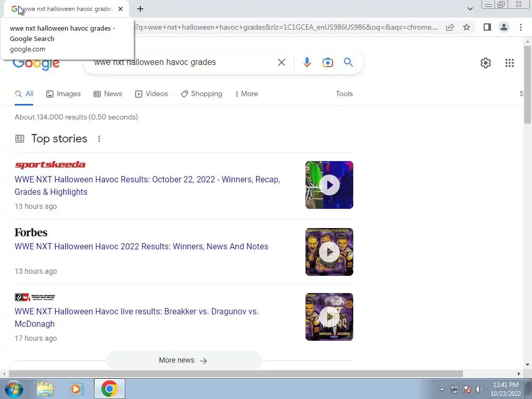Play the Breakker vs. Dragunov story thumbnail
Screen dimensions: 532x399
point(329,316)
